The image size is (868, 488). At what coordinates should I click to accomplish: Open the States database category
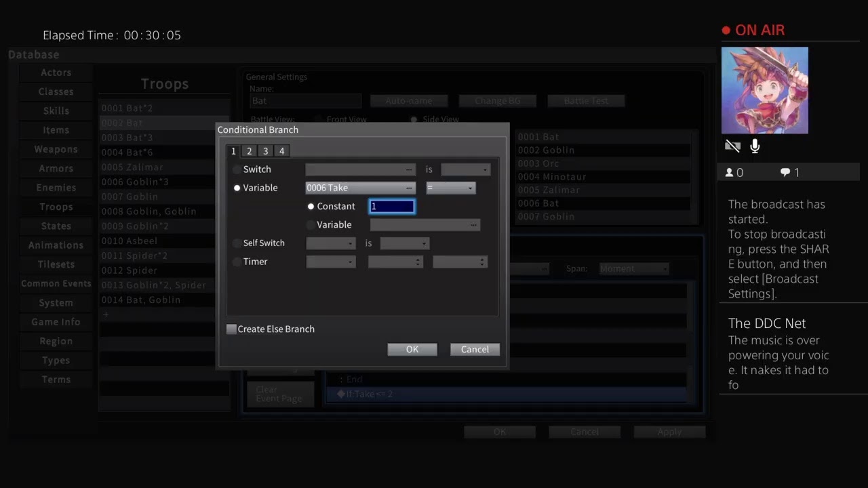tap(56, 226)
